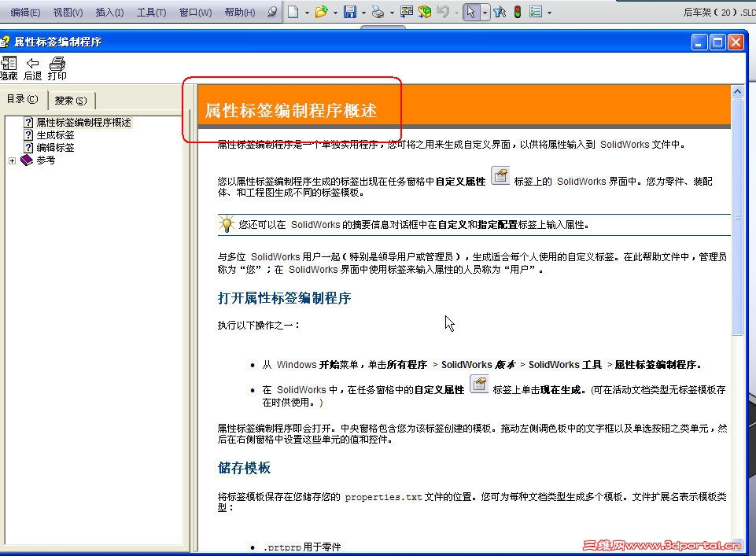Click the Save floppy disk icon
The width and height of the screenshot is (756, 556).
[350, 12]
